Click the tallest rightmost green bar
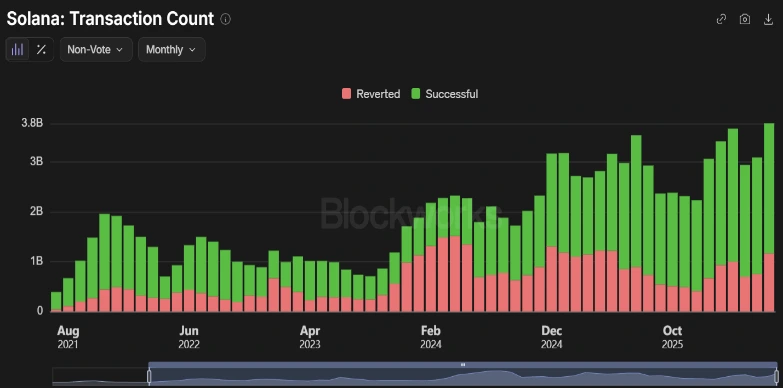 click(x=769, y=188)
